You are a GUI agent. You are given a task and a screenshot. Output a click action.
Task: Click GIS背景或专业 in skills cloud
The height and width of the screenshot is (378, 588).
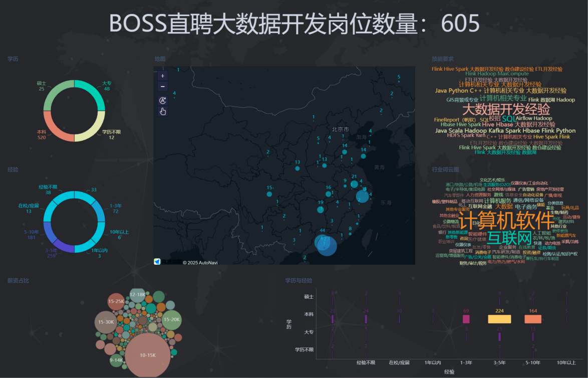coord(462,100)
